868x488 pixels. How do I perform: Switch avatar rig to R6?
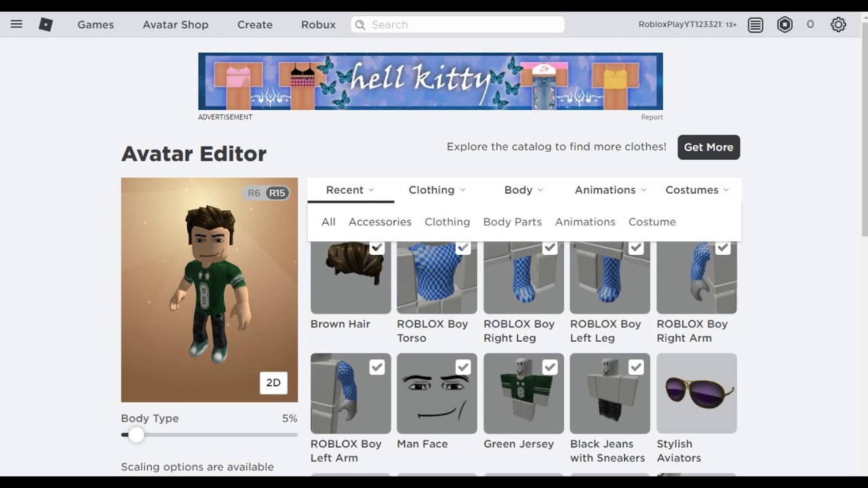pyautogui.click(x=254, y=193)
